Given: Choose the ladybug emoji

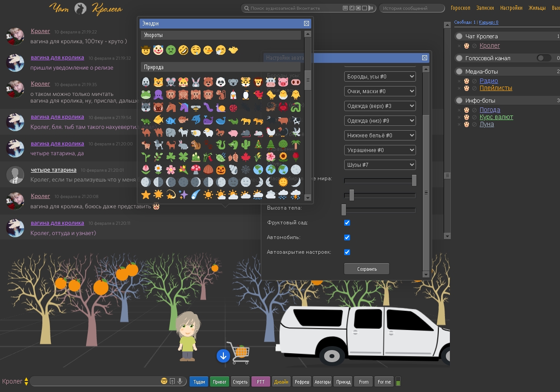Looking at the screenshot, I should [233, 107].
